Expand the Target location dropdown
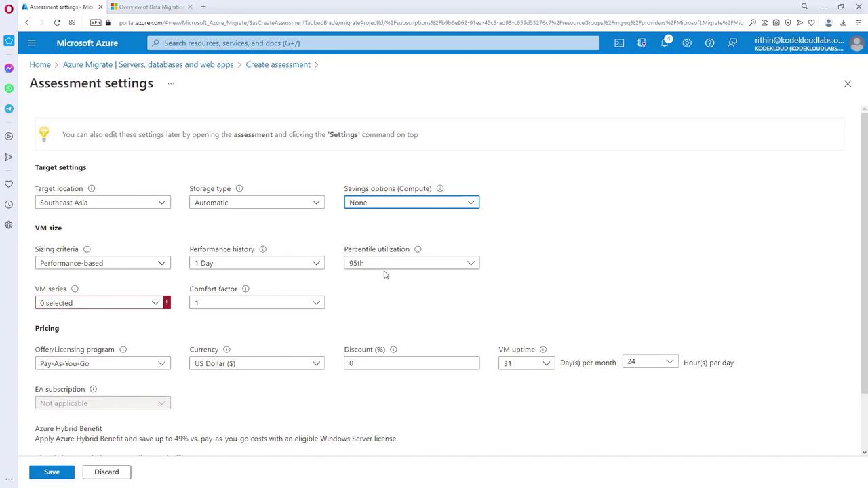This screenshot has height=488, width=868. tap(102, 203)
